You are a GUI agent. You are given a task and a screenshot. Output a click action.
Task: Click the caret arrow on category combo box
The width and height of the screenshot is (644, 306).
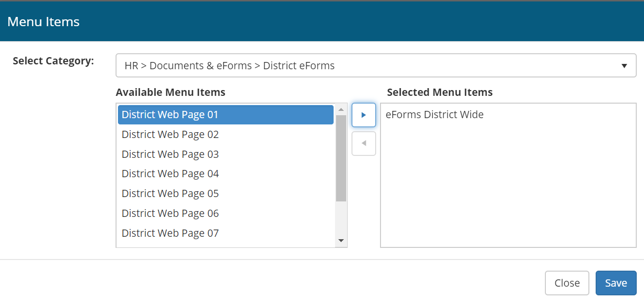point(624,66)
